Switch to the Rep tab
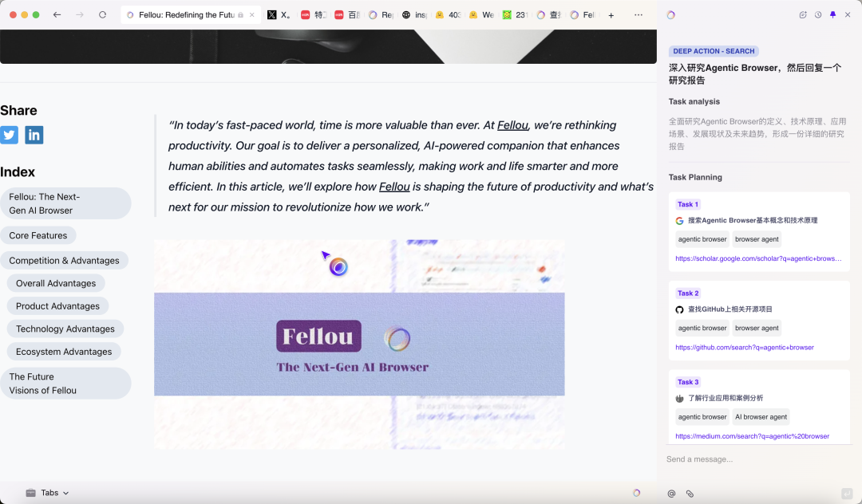Viewport: 862px width, 504px height. click(x=381, y=15)
